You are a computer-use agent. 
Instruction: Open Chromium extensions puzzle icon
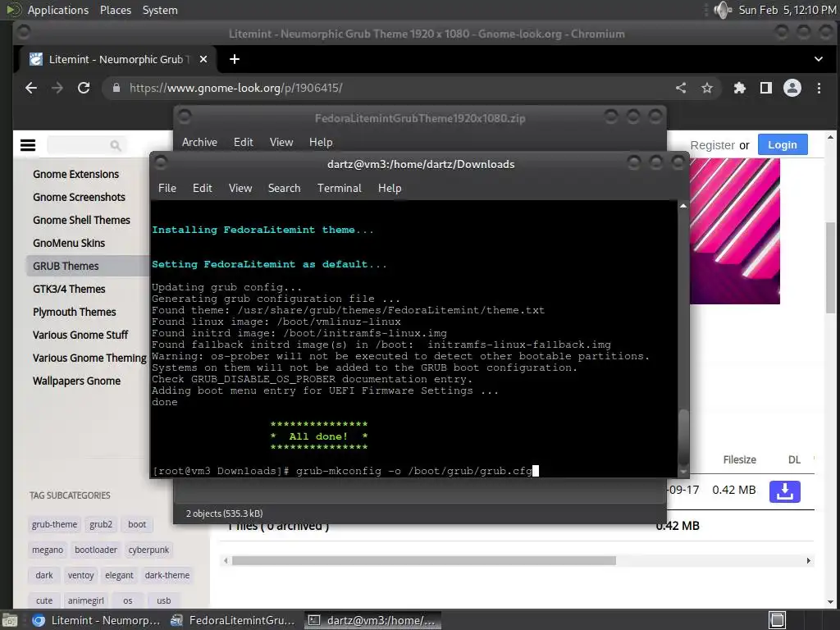pos(740,88)
